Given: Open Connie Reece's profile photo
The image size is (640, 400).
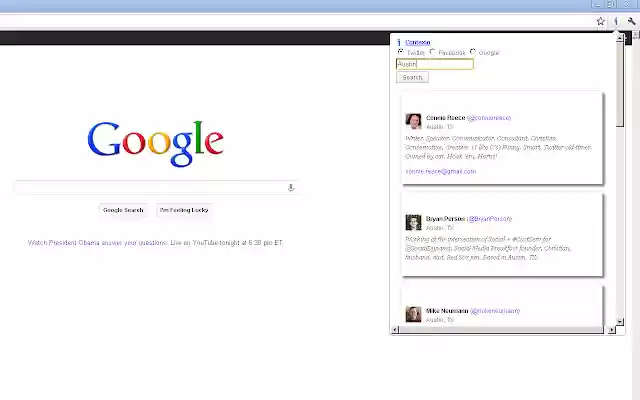Looking at the screenshot, I should point(413,122).
